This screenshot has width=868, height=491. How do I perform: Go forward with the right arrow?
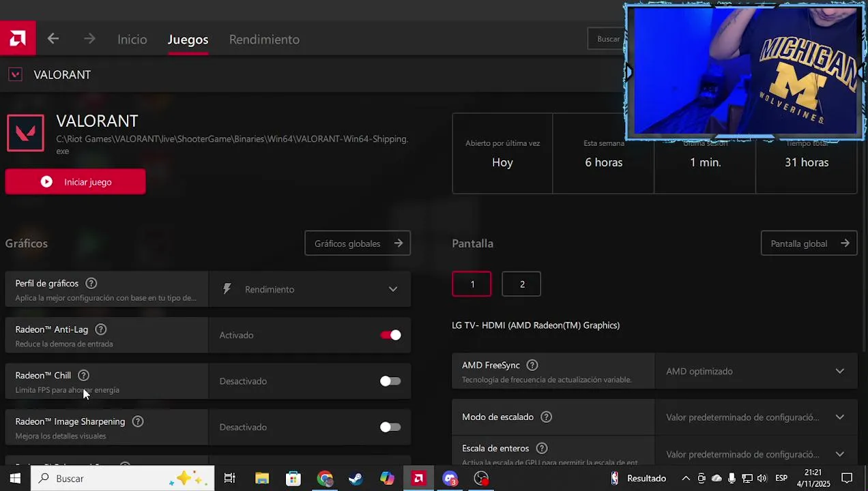coord(89,39)
